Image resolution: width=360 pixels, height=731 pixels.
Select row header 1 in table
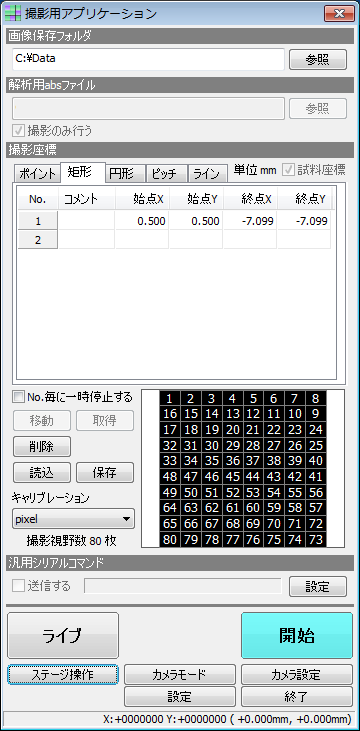tap(38, 221)
